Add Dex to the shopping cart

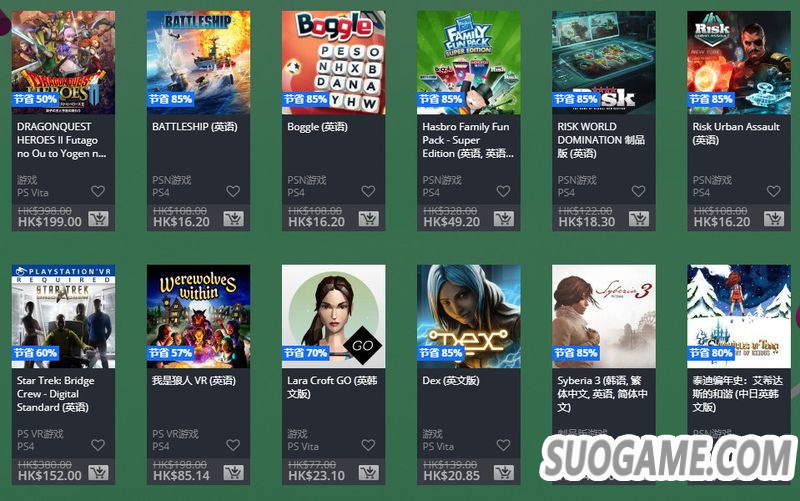point(504,473)
